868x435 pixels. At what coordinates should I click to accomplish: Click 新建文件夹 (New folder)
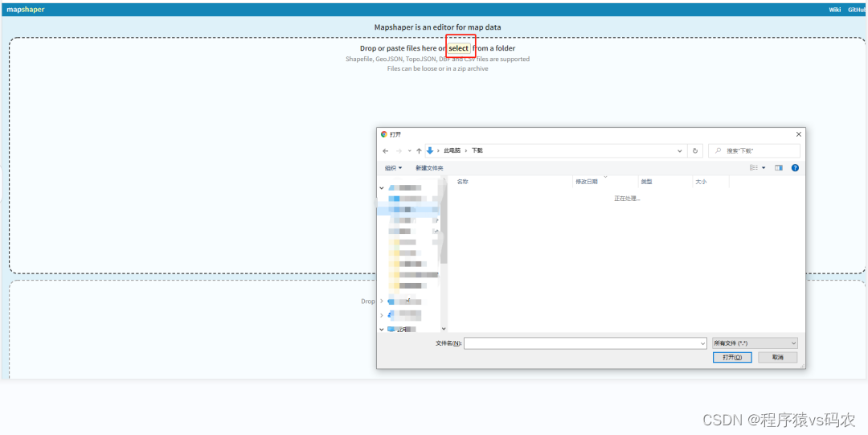pyautogui.click(x=429, y=168)
